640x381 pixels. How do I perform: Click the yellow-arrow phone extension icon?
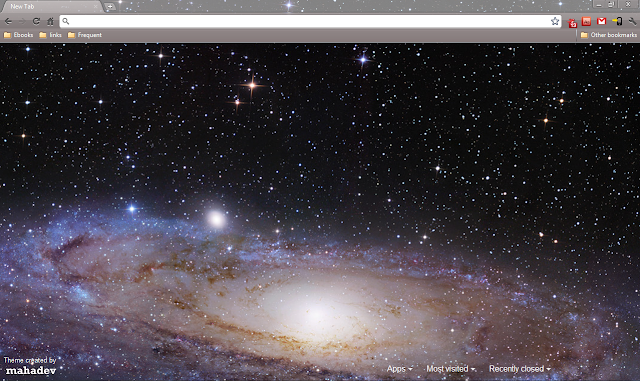(617, 21)
